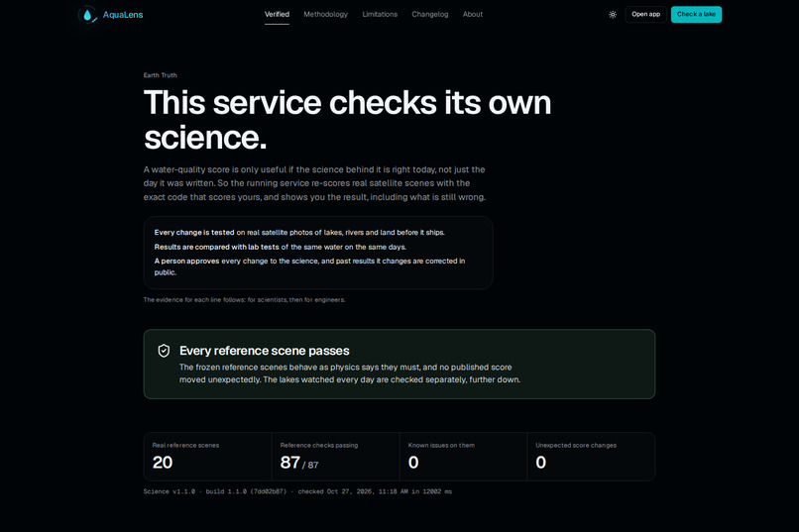Select the Earth Truth eyebrow label
Viewport: 799px width, 532px height.
coord(160,75)
